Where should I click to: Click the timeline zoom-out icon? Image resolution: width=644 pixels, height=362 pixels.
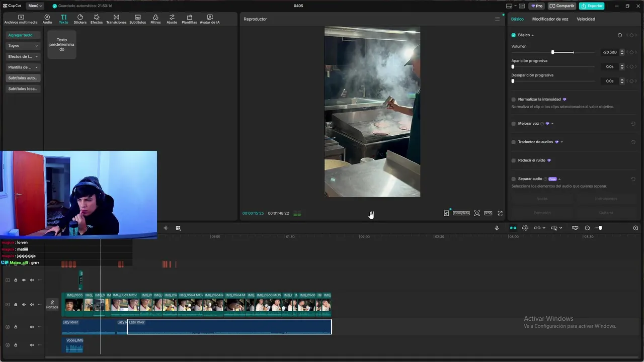[587, 228]
